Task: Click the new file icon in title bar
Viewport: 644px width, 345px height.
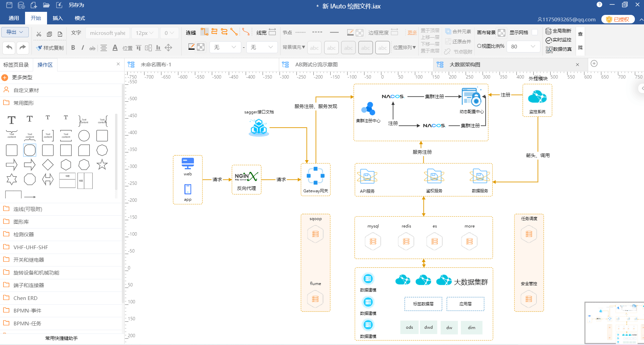Action: tap(34, 5)
